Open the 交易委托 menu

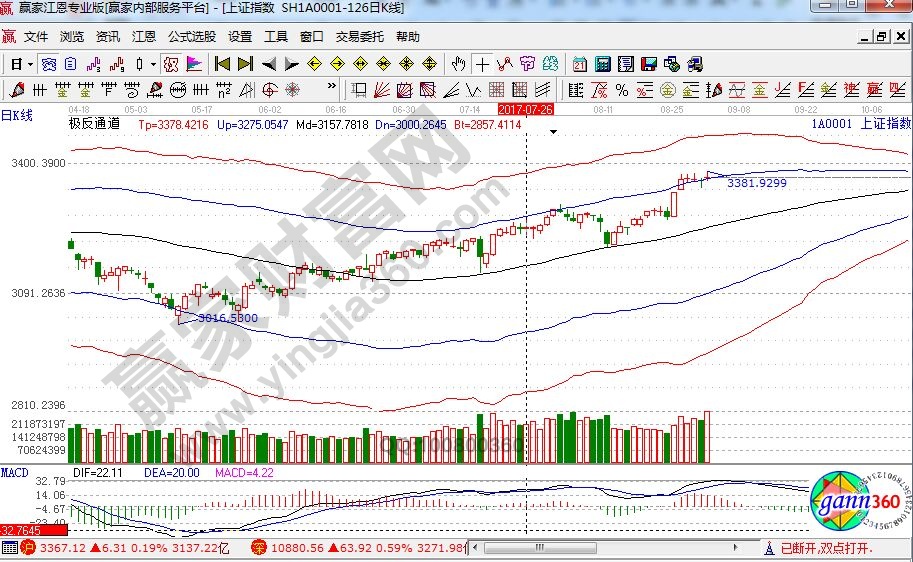tap(359, 37)
